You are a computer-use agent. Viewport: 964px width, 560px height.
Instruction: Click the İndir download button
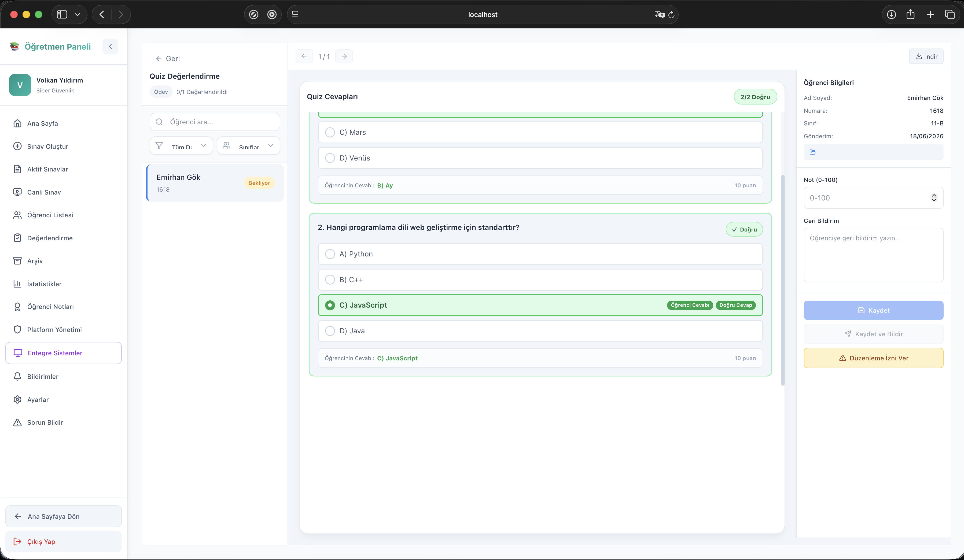(x=926, y=57)
